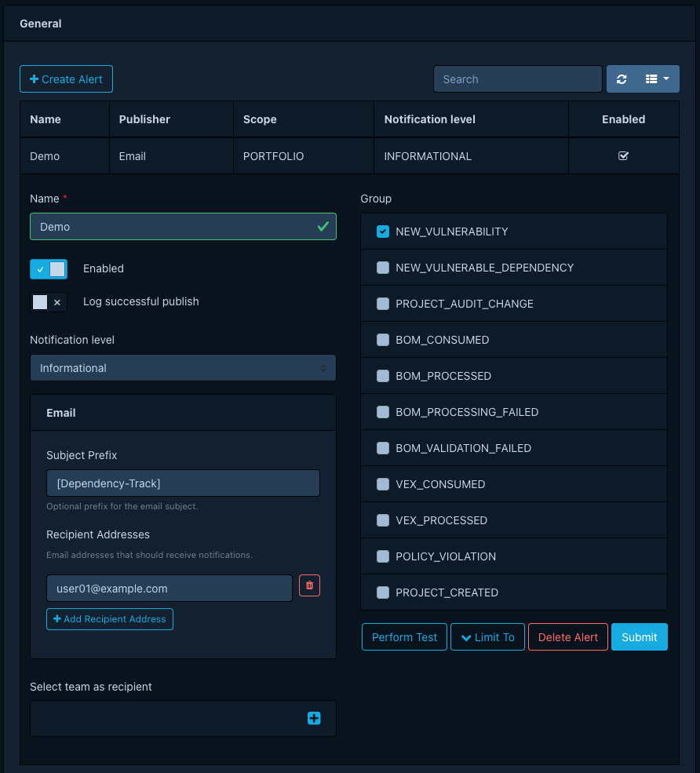Check the BOM_PROCESSING_FAILED group
This screenshot has width=700, height=773.
(x=383, y=412)
